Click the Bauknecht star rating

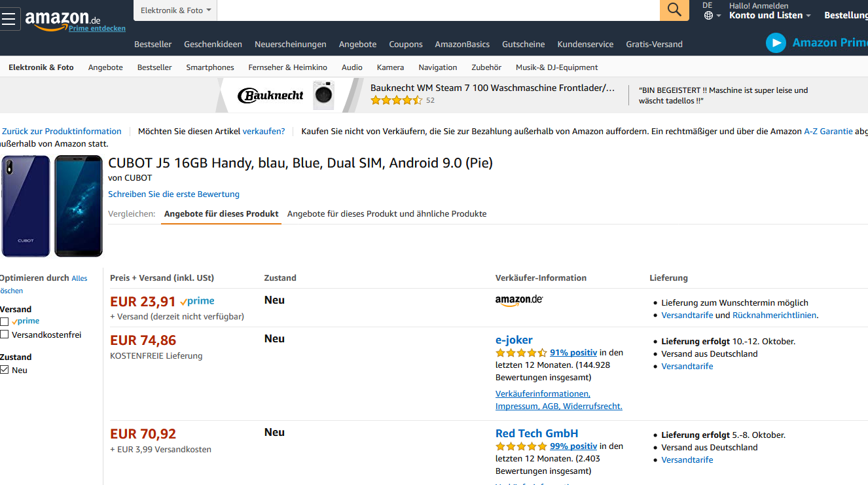pos(396,100)
